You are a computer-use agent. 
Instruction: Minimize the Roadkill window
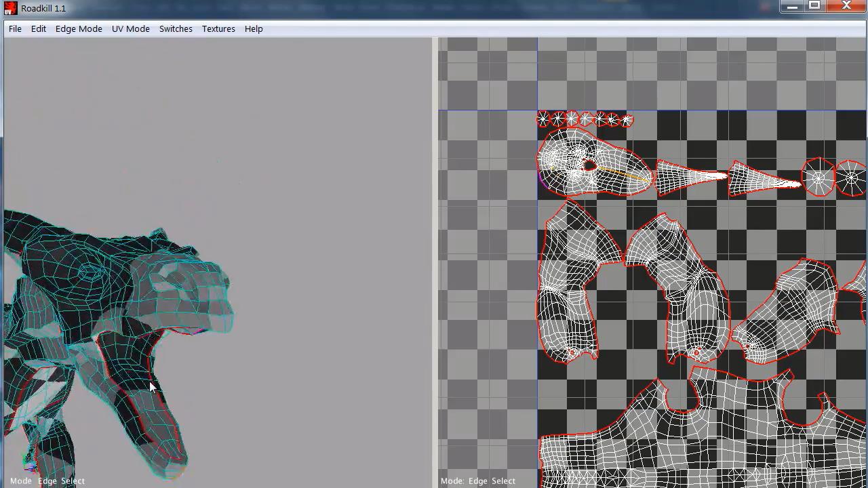791,6
